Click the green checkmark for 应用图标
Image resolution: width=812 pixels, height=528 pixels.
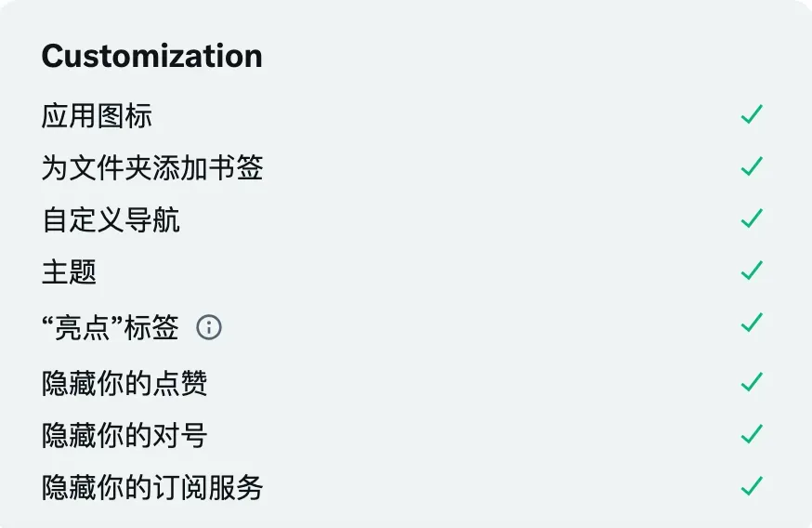pos(752,115)
